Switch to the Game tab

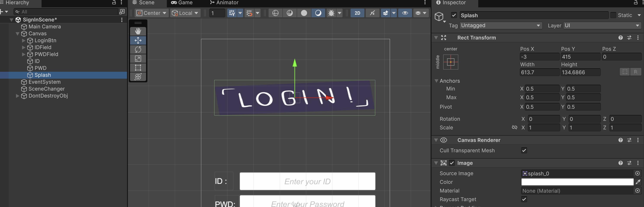coord(182,3)
